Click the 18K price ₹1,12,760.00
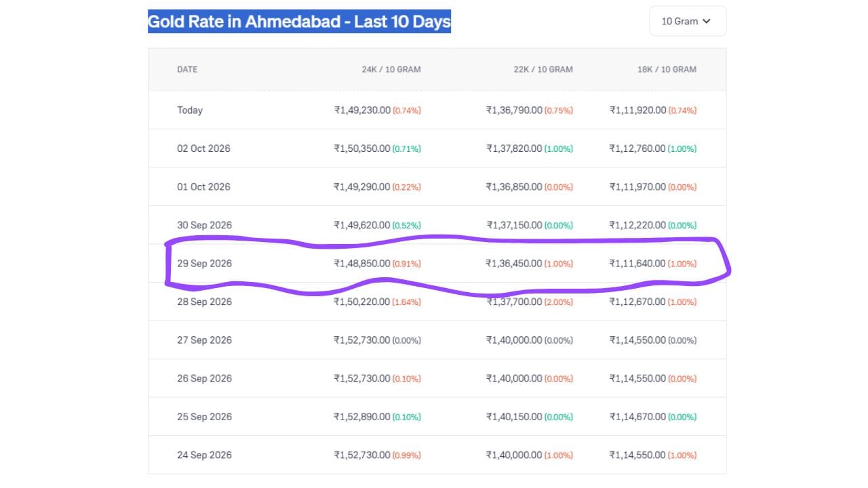 click(638, 148)
